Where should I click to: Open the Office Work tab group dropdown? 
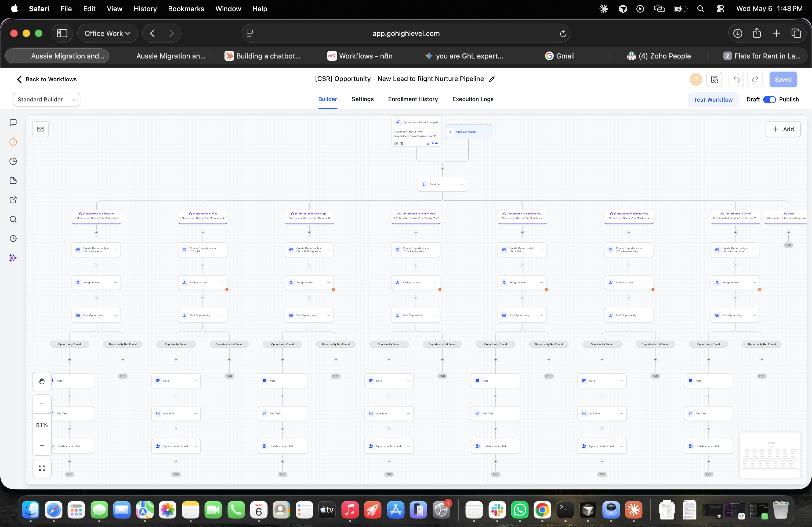[107, 33]
